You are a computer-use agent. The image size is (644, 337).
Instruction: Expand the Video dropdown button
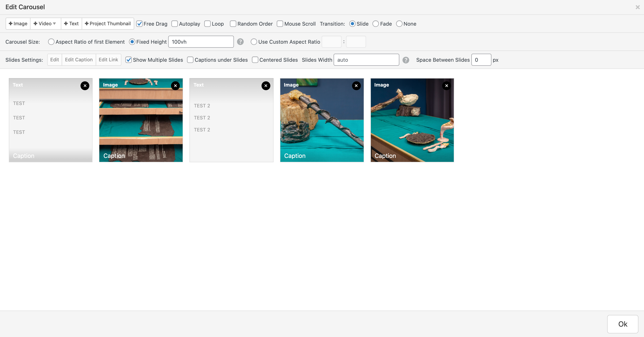45,23
